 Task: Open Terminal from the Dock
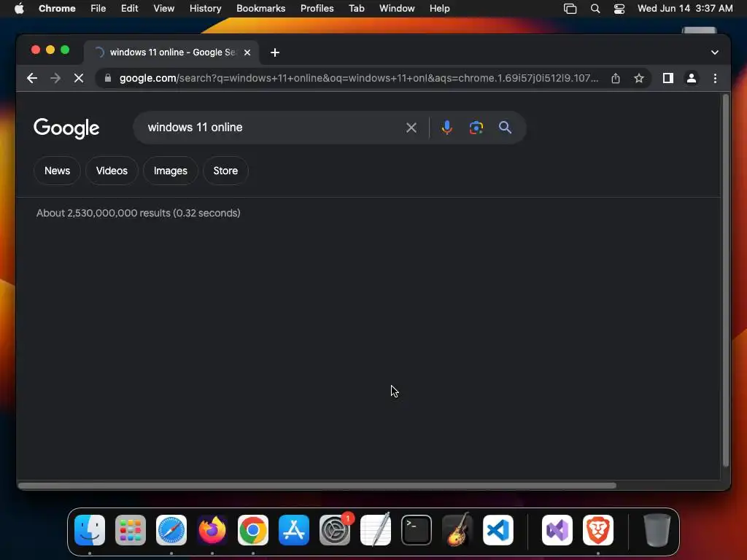[417, 530]
